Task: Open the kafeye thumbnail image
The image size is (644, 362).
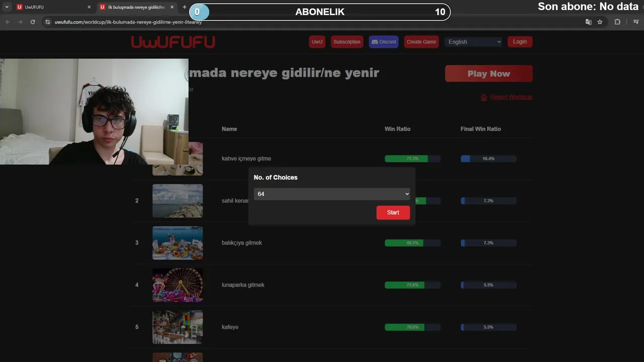Action: click(178, 327)
